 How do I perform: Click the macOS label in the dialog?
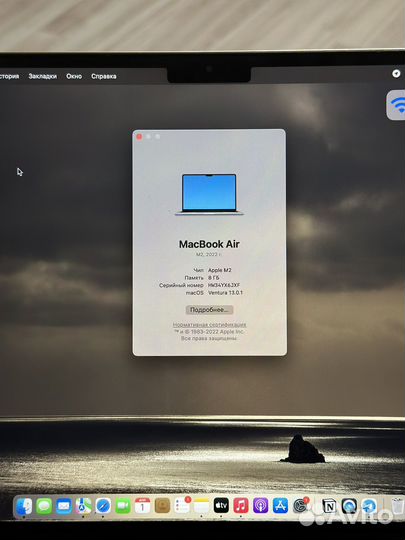[x=195, y=292]
